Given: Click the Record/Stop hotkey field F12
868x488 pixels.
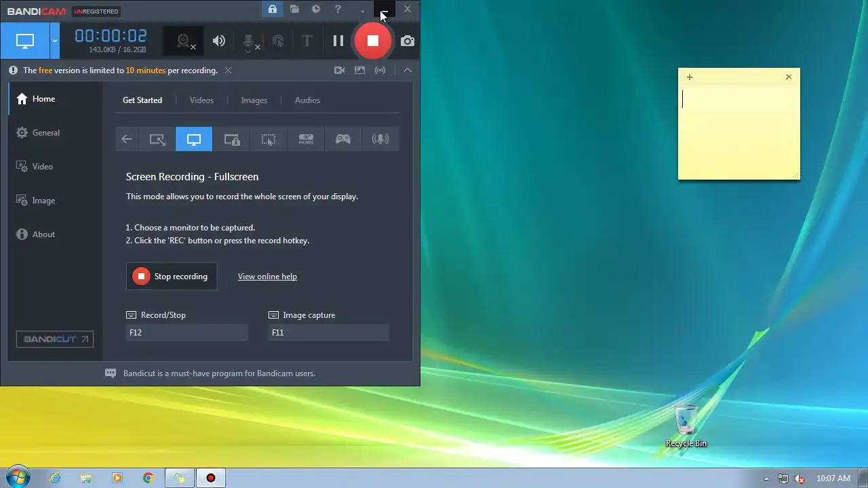Looking at the screenshot, I should 187,333.
